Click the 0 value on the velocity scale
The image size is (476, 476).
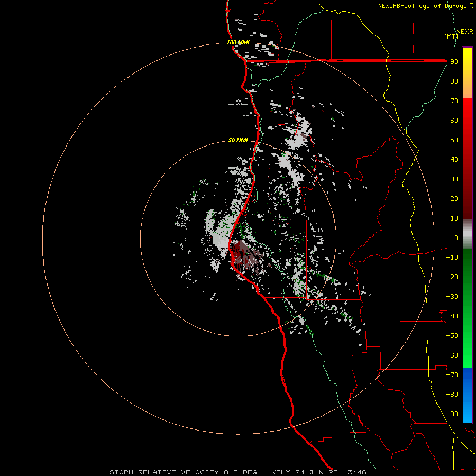(x=456, y=237)
